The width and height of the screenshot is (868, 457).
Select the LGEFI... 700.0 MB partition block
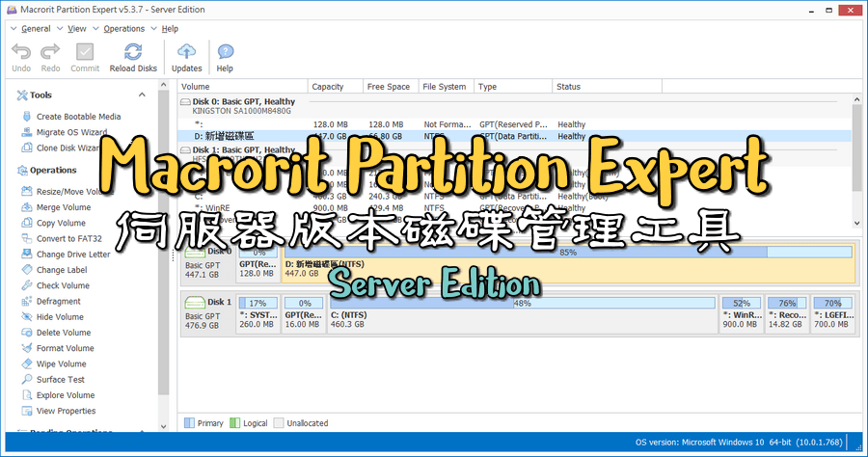(832, 313)
